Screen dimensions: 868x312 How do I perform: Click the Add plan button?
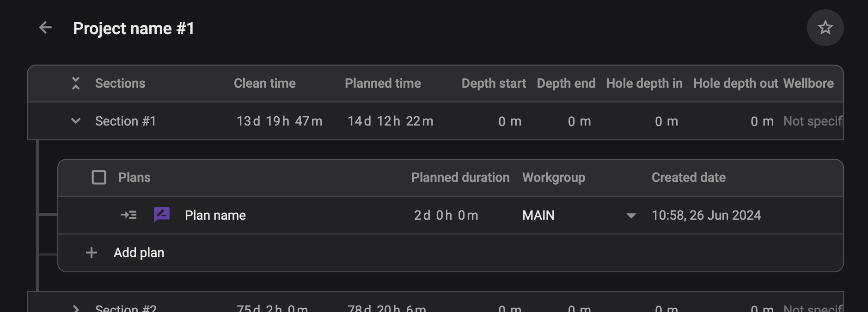click(x=139, y=252)
